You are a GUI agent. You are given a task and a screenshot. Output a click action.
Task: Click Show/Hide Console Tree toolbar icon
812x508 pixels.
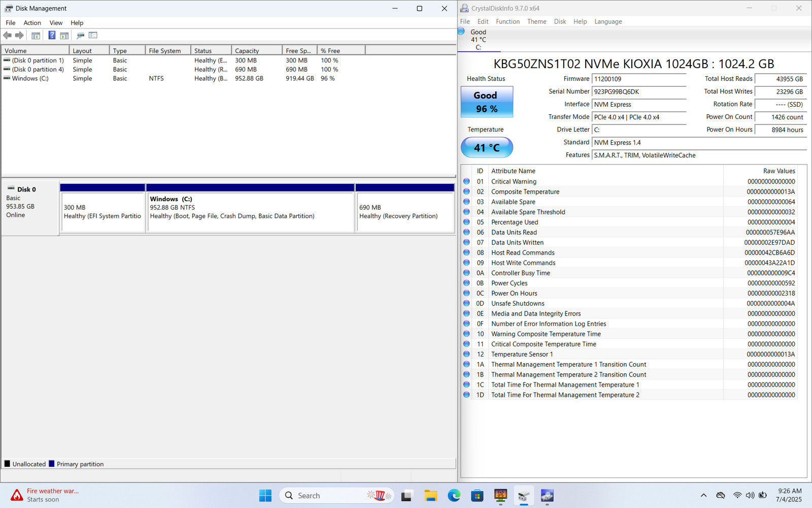(x=36, y=35)
